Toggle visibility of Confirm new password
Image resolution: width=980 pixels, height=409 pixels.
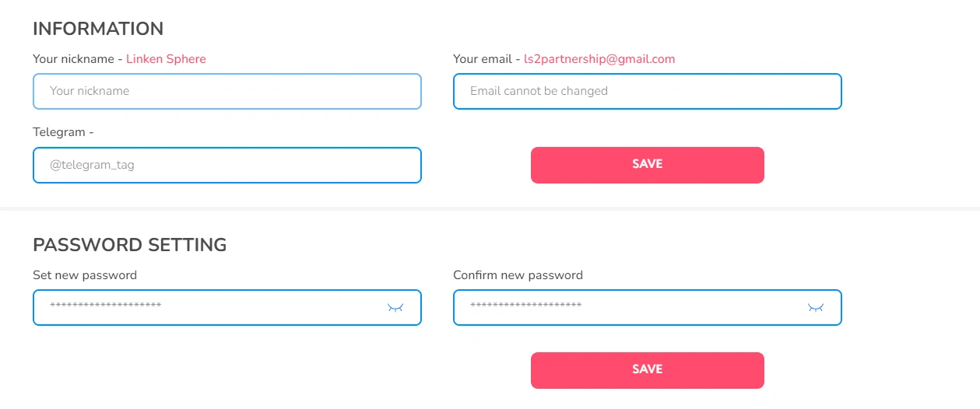coord(815,308)
